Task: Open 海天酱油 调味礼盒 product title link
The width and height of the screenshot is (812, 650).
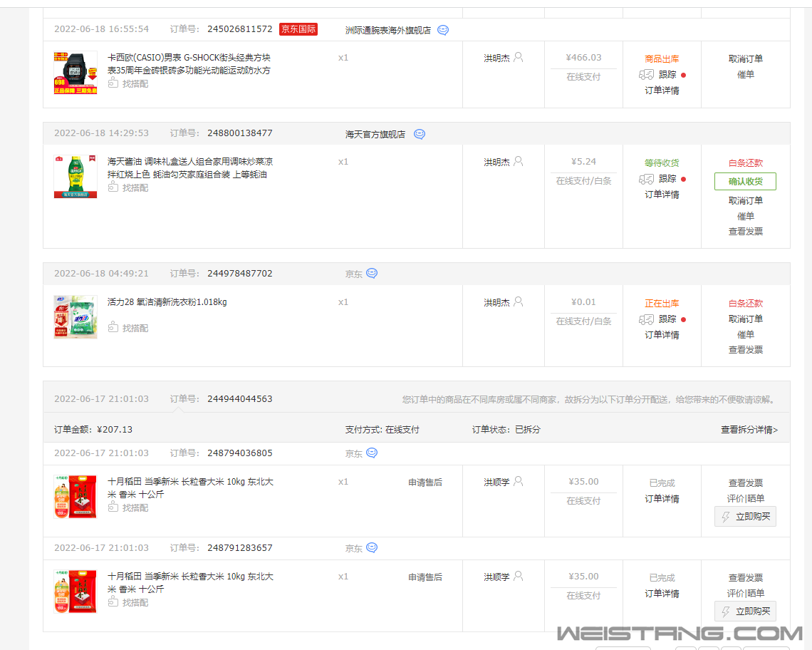Action: (x=190, y=168)
